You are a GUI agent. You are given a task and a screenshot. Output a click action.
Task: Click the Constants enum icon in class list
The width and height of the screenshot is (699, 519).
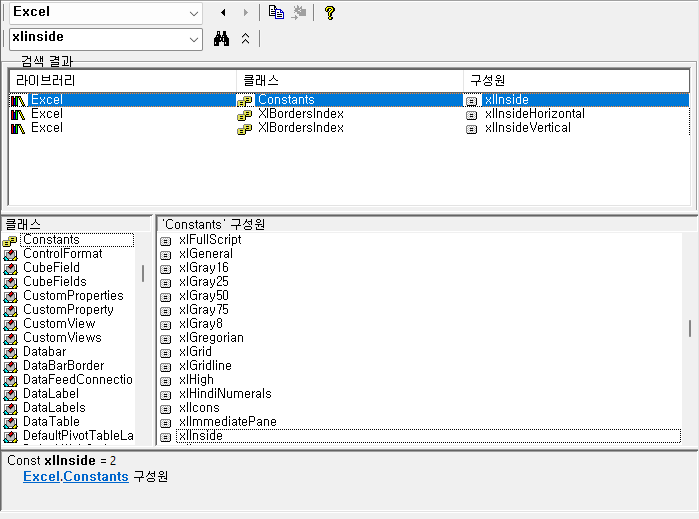coord(10,241)
